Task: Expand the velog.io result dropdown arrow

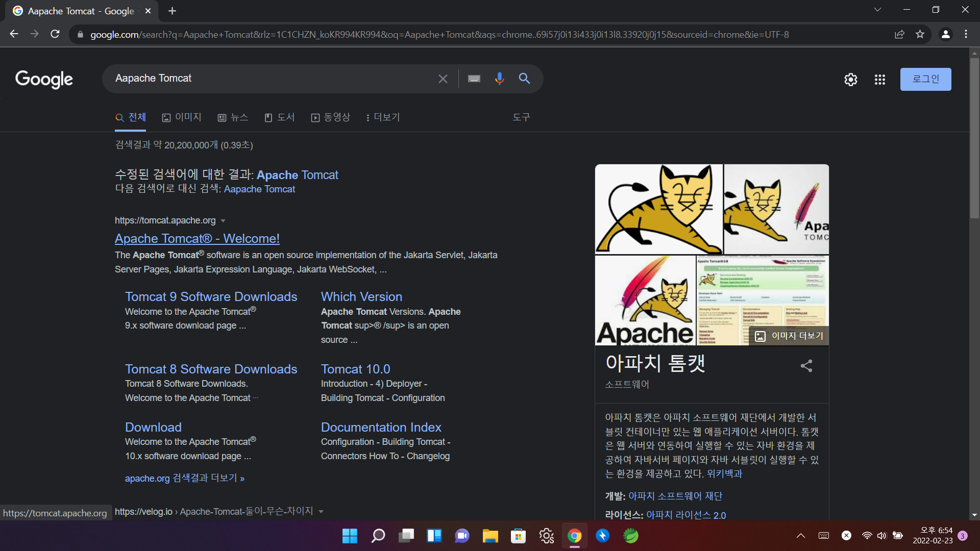Action: tap(321, 512)
